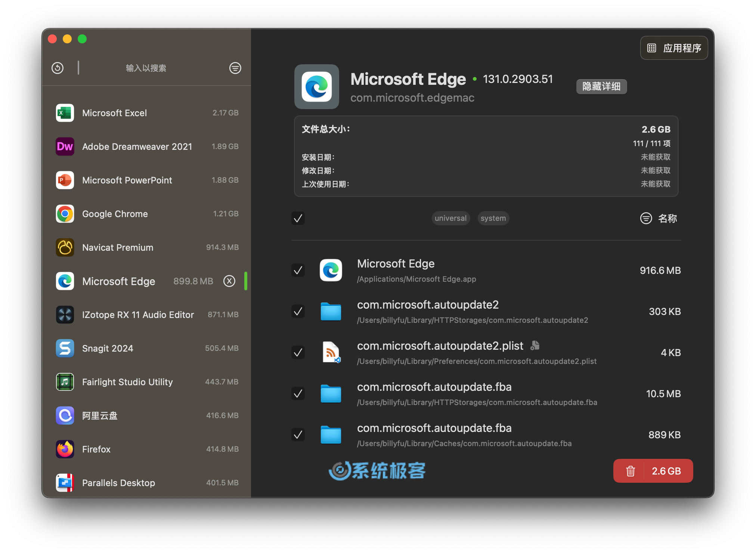Viewport: 756px width, 553px height.
Task: Click 2.17 GB size of Microsoft Excel
Action: pos(225,113)
